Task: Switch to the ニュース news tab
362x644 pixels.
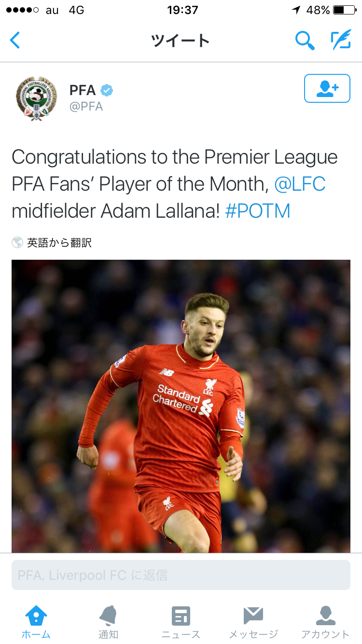Action: click(x=181, y=622)
